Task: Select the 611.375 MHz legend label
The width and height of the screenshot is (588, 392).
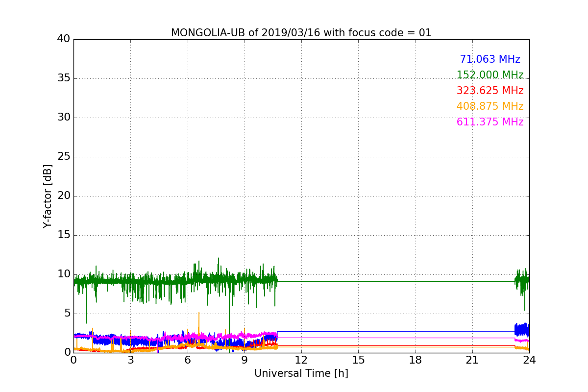Action: (490, 122)
